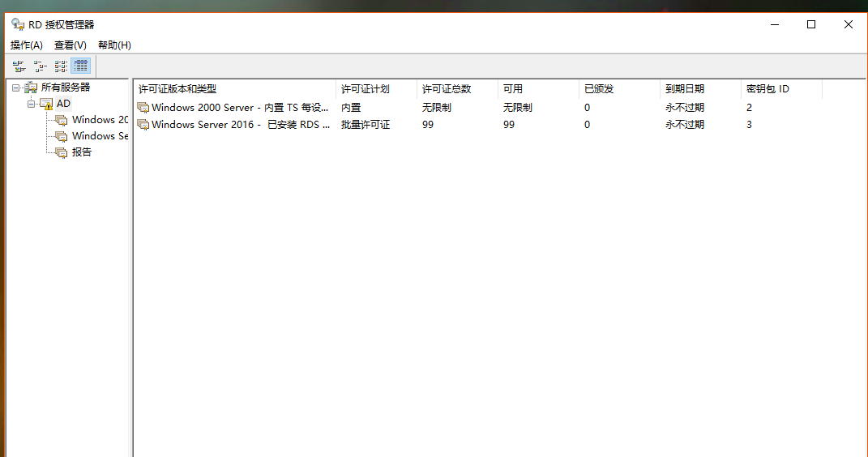Open the 帮助(H) menu
This screenshot has width=868, height=457.
coord(114,45)
